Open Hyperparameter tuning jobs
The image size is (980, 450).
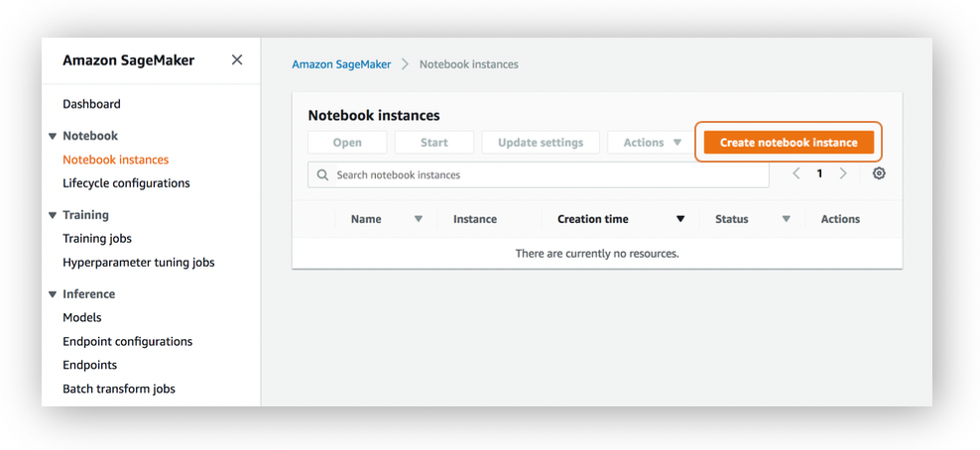click(139, 263)
